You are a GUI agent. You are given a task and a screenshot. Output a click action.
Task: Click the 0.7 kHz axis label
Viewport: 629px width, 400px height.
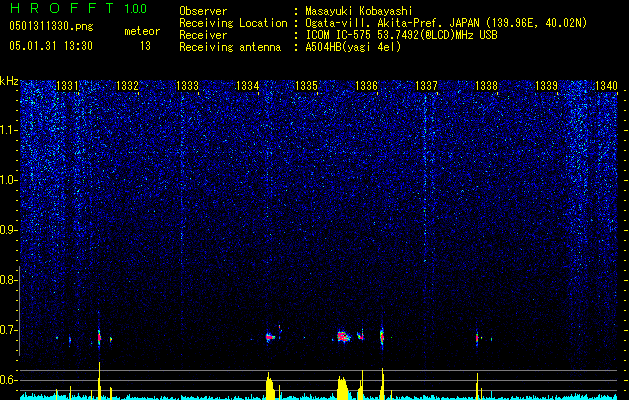tap(8, 330)
